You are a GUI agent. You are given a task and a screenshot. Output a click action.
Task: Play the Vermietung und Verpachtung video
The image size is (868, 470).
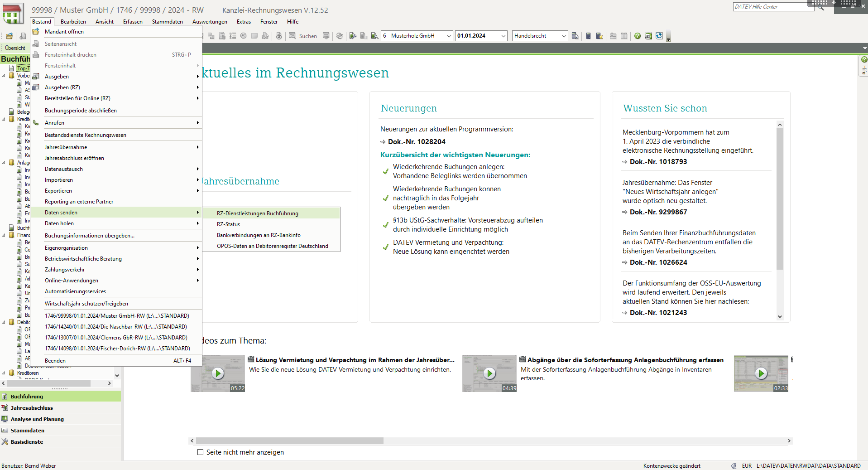pyautogui.click(x=218, y=373)
